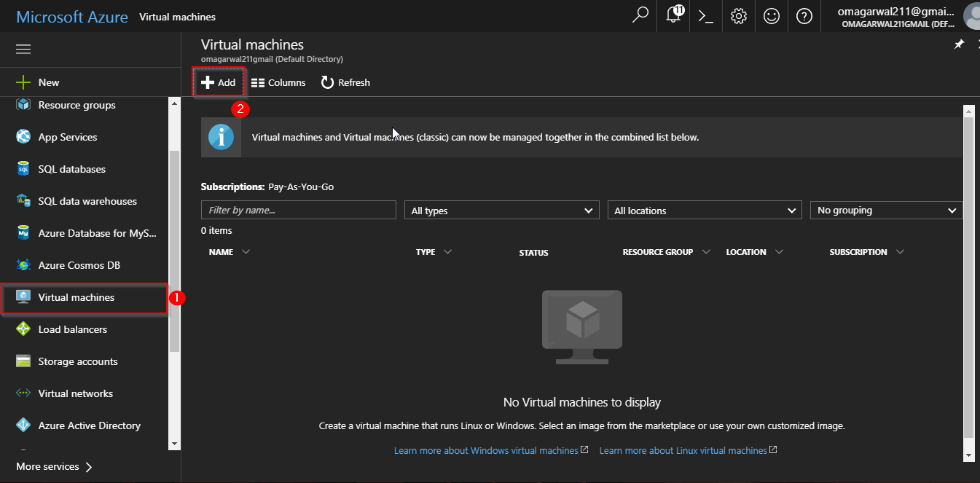Open the help question mark icon
Screen dimensions: 980x483
[x=804, y=16]
